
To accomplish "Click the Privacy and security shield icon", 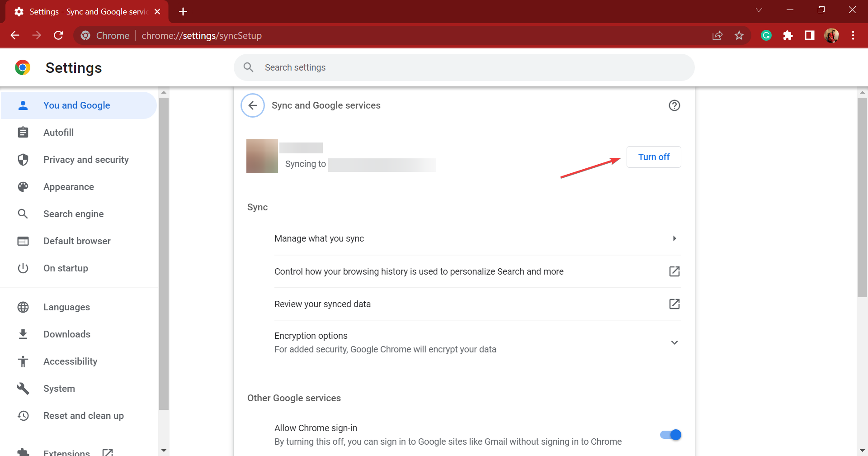I will pyautogui.click(x=23, y=160).
